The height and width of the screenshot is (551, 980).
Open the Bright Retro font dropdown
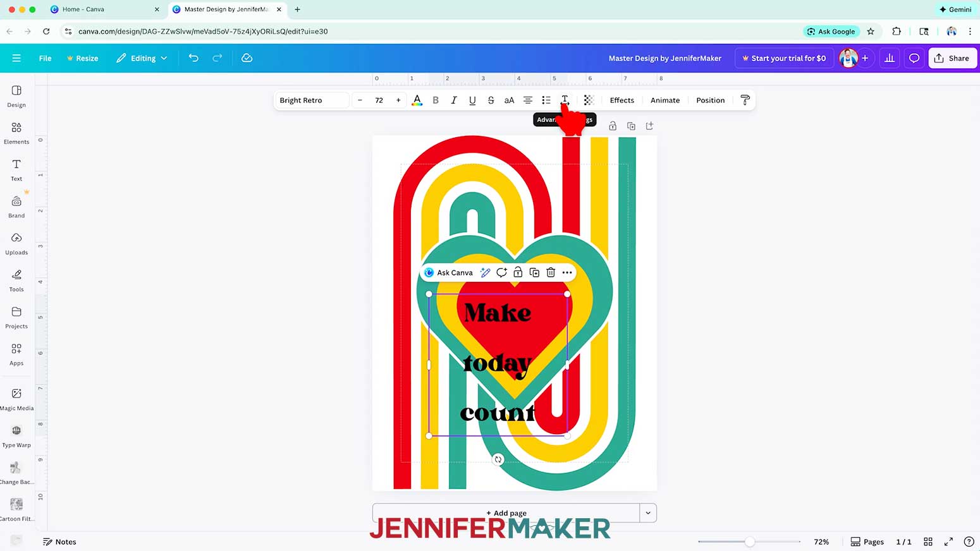pyautogui.click(x=313, y=100)
